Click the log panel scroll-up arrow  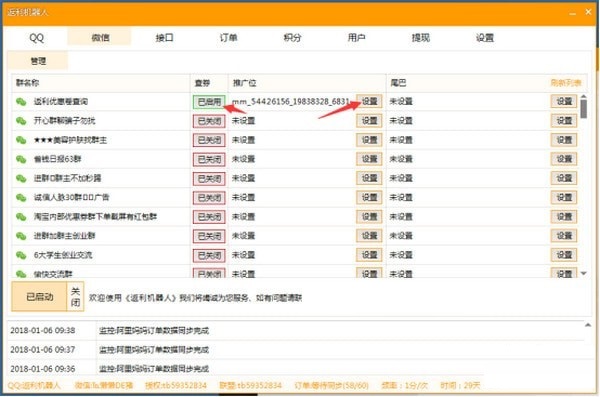[x=588, y=325]
